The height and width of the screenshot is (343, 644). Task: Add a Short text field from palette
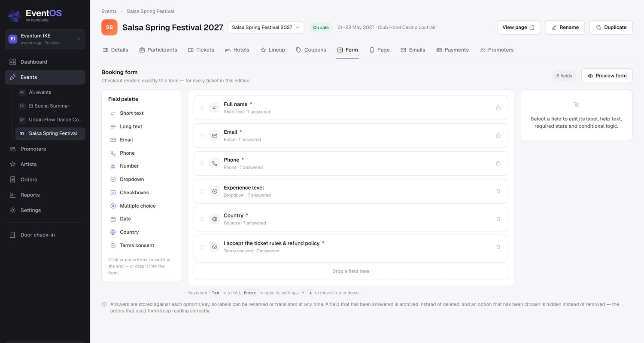click(142, 113)
